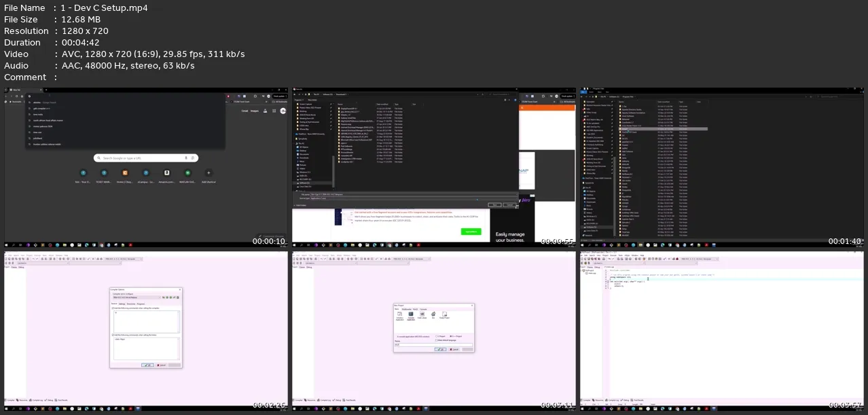Open the thumbnail at timestamp 00:03:57
This screenshot has height=415, width=868.
[x=721, y=330]
